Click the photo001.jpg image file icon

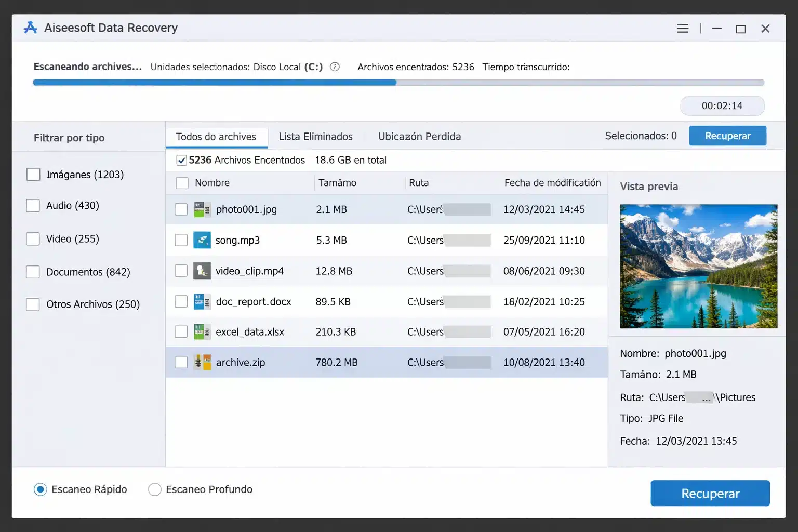pos(202,209)
